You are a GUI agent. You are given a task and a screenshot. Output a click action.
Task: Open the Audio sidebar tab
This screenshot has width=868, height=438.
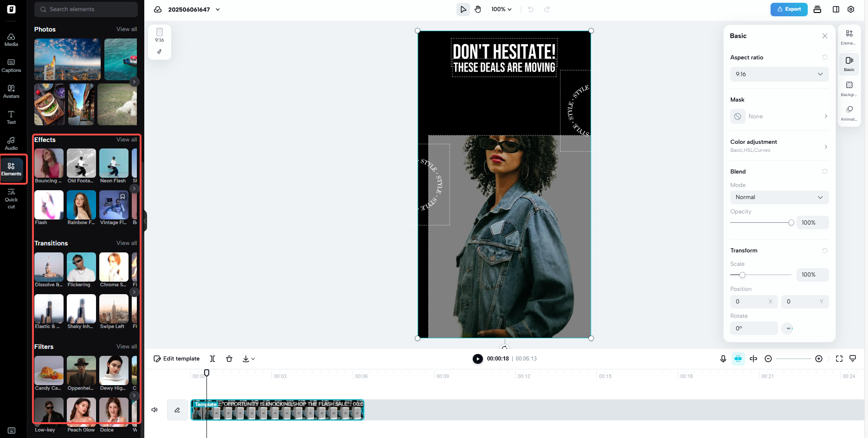(11, 143)
